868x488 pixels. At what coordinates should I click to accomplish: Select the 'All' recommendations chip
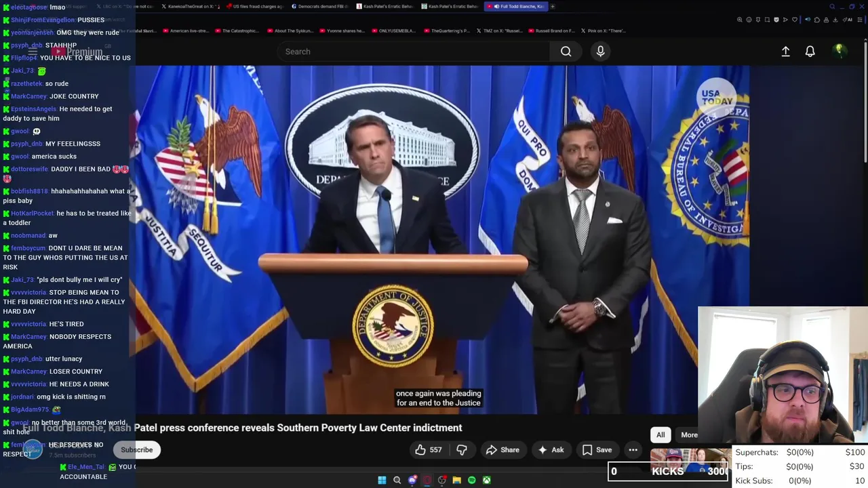(660, 435)
